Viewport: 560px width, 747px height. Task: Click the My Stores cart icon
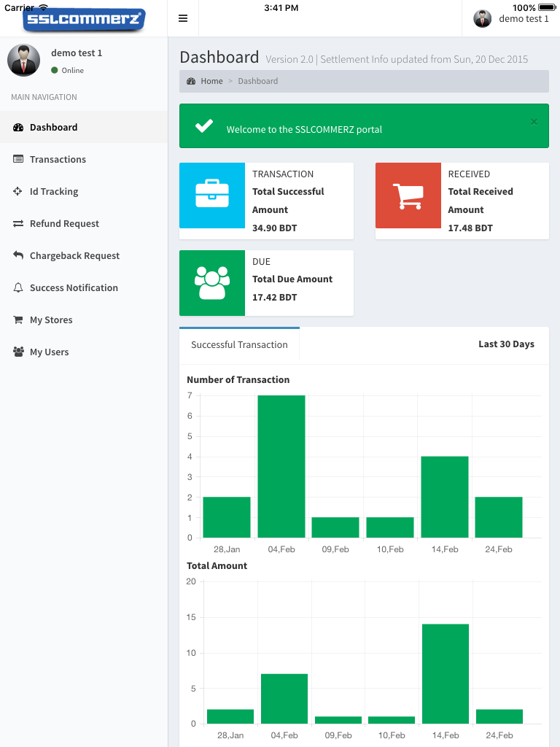18,320
